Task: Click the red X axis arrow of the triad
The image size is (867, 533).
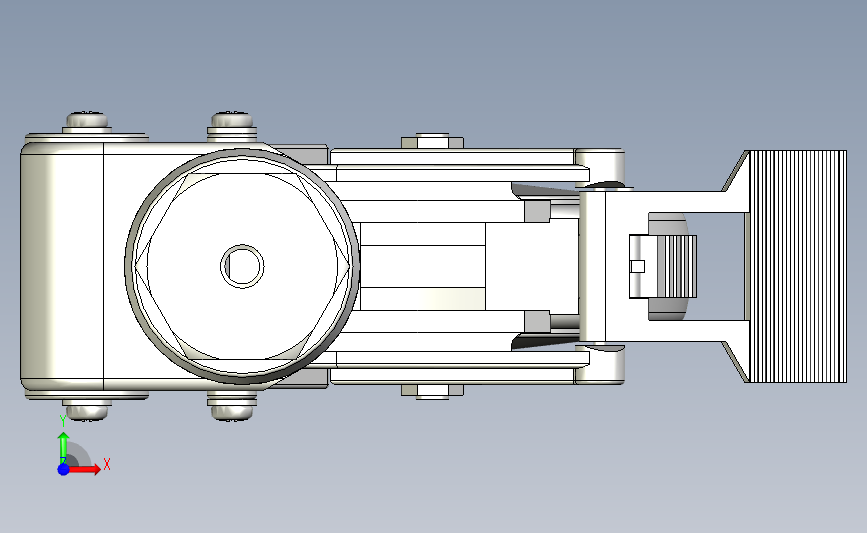Action: point(85,469)
